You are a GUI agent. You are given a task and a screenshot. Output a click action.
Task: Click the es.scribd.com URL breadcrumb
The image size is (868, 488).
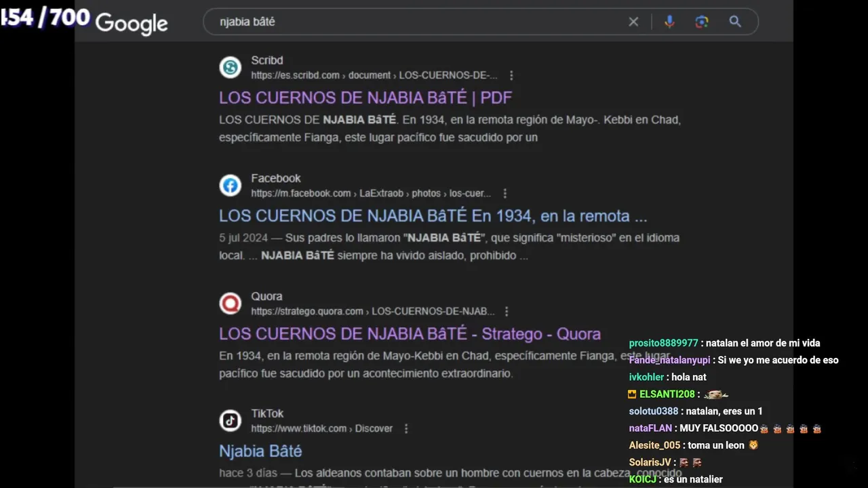tap(374, 75)
